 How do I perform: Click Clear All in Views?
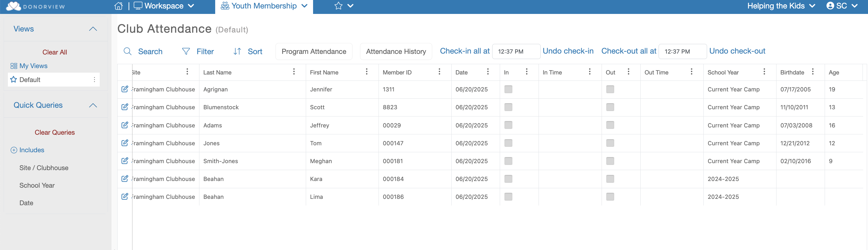tap(55, 52)
